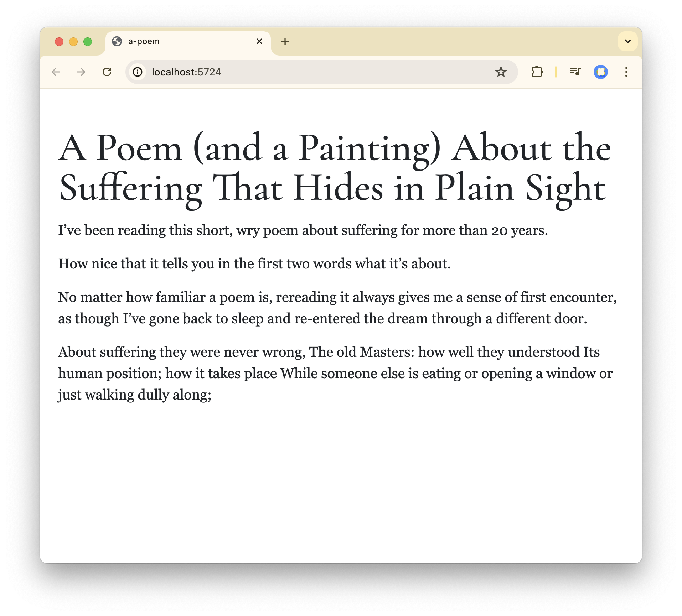
Task: Click the globe favicon on the tab
Action: pos(117,42)
